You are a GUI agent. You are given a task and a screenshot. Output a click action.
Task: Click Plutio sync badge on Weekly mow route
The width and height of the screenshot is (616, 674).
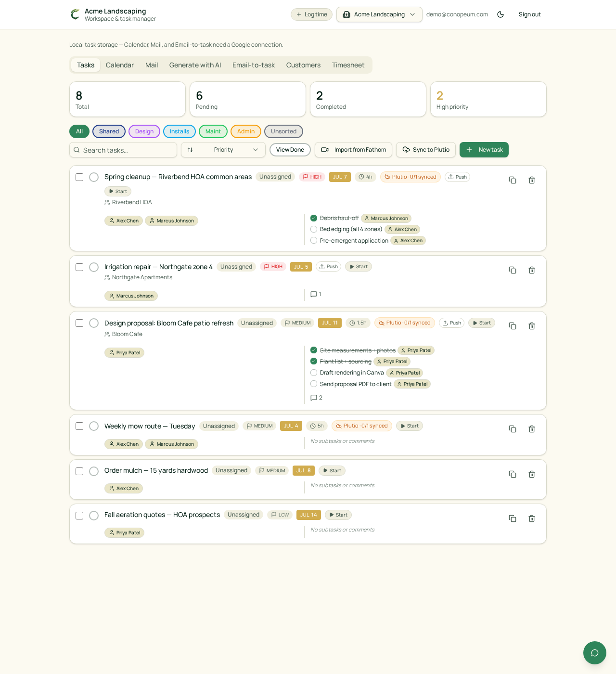pyautogui.click(x=362, y=426)
